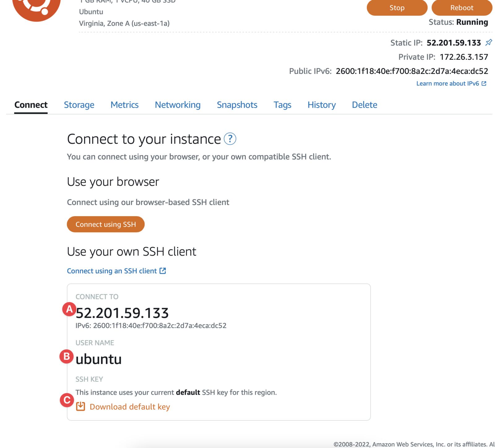Switch to the Storage tab
Screen dimensions: 495x448
(79, 105)
